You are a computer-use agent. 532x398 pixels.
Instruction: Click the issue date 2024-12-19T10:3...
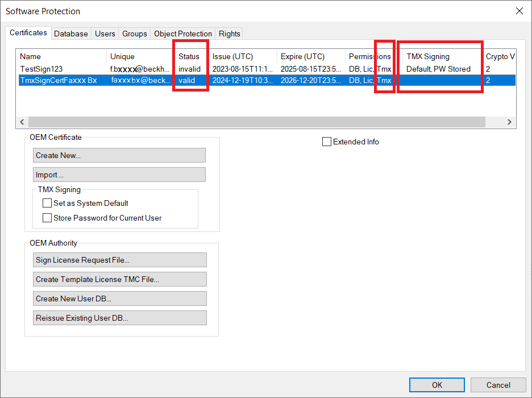(x=243, y=80)
